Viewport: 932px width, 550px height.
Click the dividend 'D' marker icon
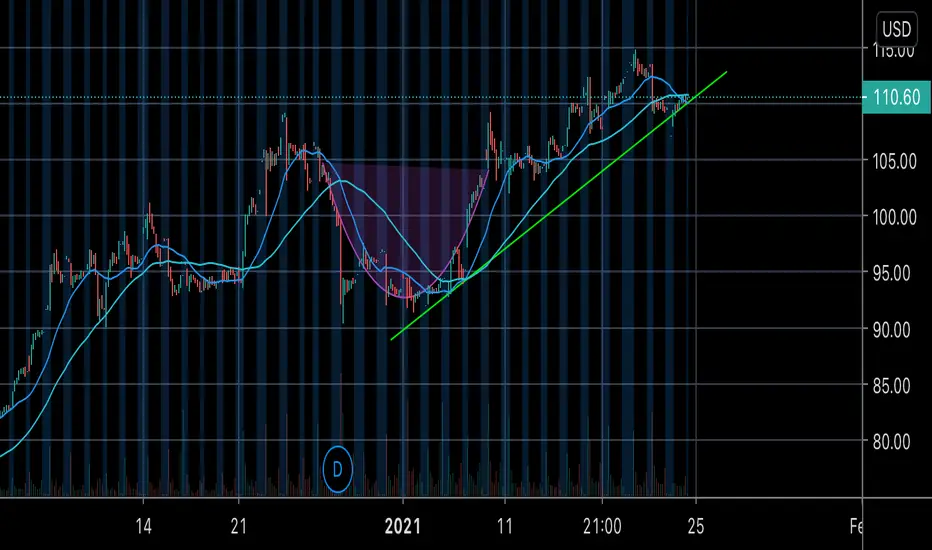(337, 470)
